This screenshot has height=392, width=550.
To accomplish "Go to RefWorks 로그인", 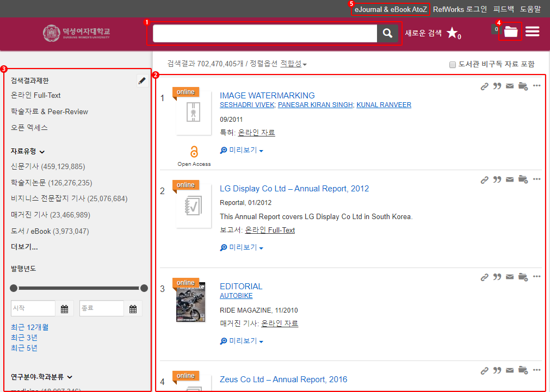I will click(x=460, y=9).
